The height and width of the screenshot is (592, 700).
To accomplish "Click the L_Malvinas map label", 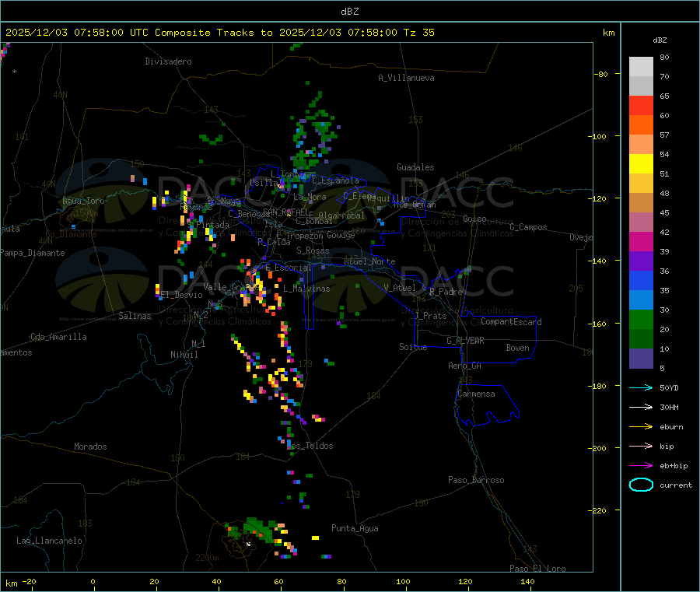I will point(306,289).
